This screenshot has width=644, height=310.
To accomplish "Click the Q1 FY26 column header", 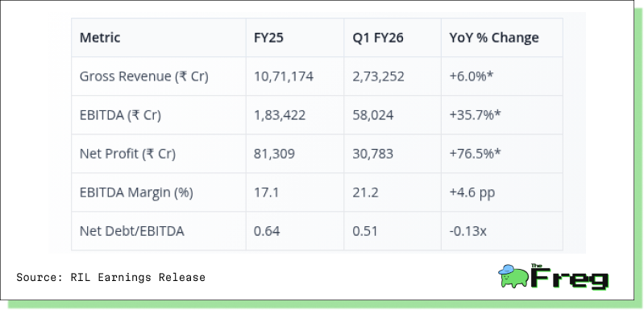I will point(378,38).
